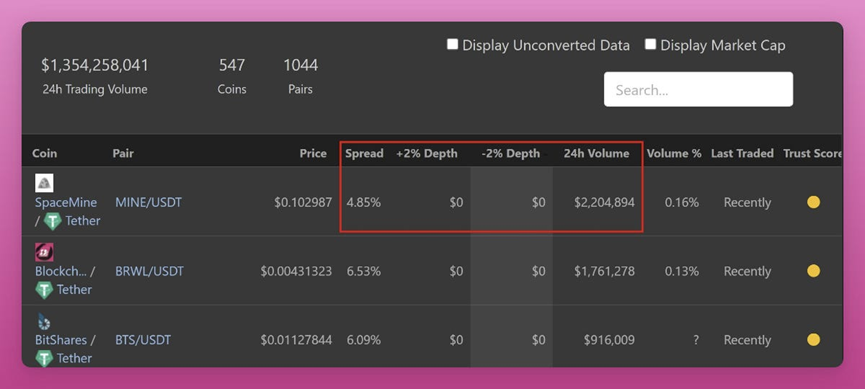Click the BitShares coin logo icon
The height and width of the screenshot is (389, 865).
point(44,321)
